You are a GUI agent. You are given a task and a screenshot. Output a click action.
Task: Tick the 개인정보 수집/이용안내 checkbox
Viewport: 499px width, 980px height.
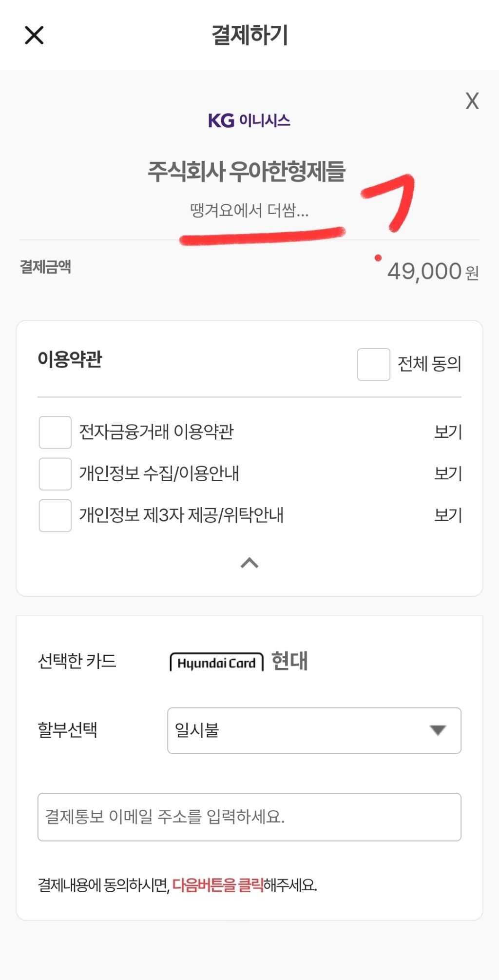coord(55,474)
